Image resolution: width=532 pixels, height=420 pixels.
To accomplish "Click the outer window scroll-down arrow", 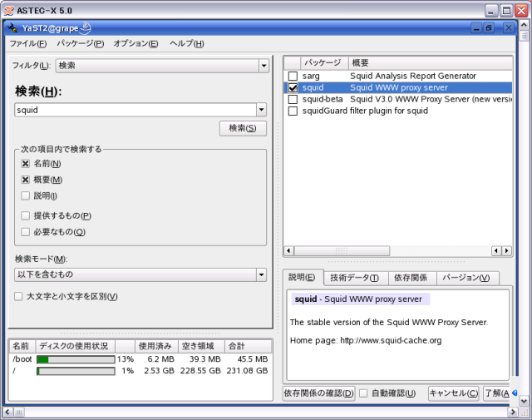I will tap(524, 400).
